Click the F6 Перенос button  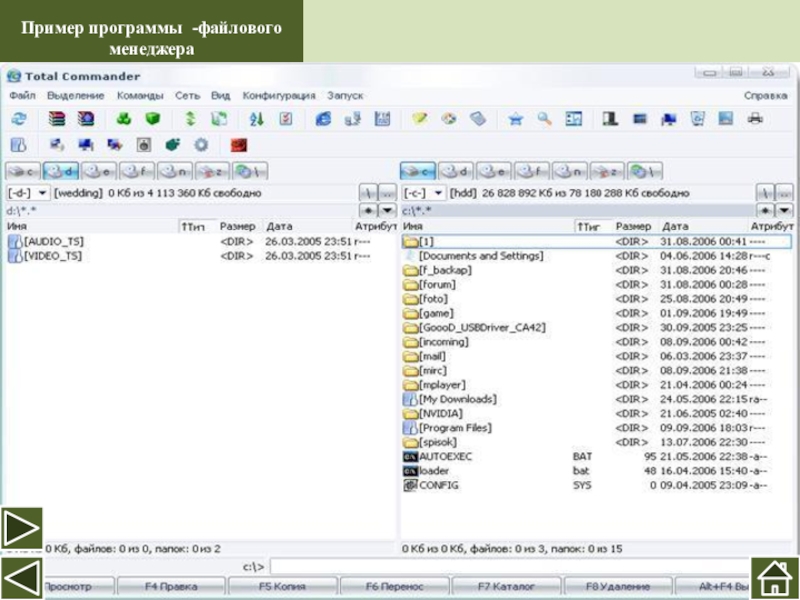point(395,587)
